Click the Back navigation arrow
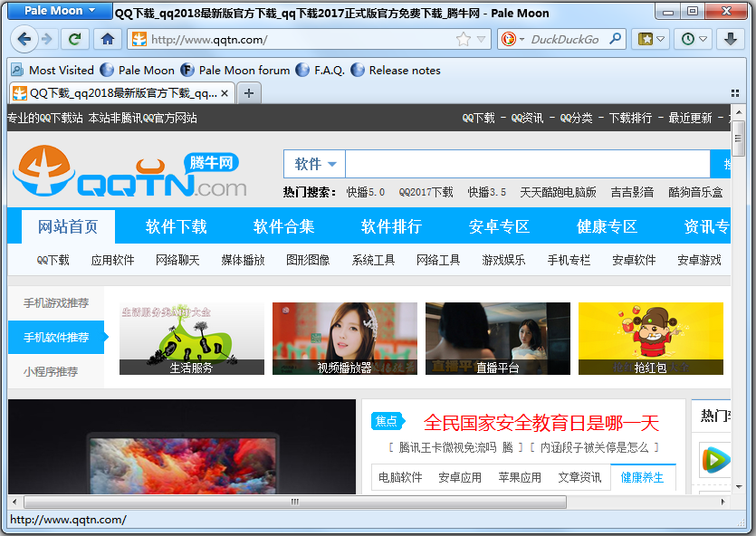This screenshot has width=756, height=536. 24,39
